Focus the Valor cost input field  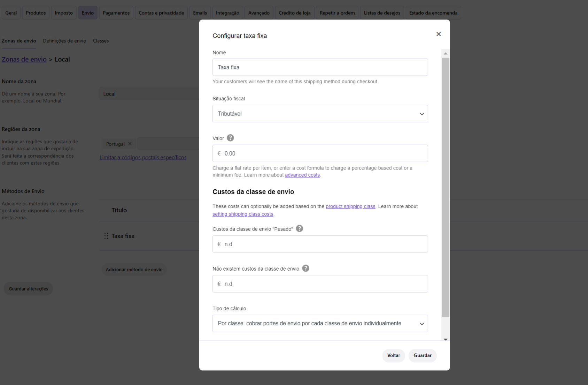[320, 153]
